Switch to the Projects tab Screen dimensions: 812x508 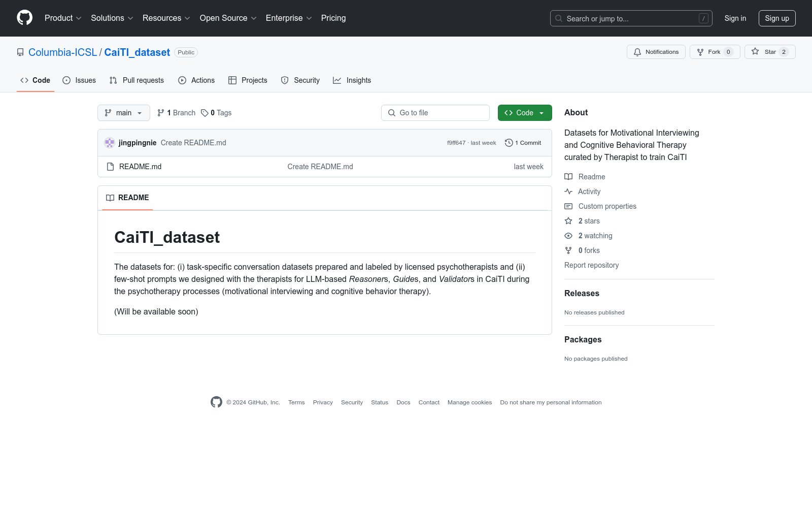click(x=248, y=80)
